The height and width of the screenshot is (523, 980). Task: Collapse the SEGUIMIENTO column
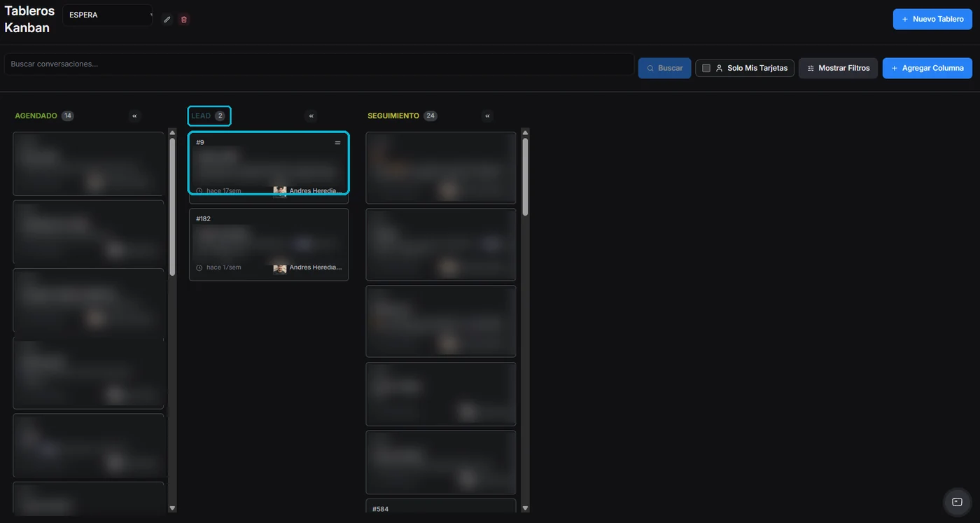(x=488, y=116)
